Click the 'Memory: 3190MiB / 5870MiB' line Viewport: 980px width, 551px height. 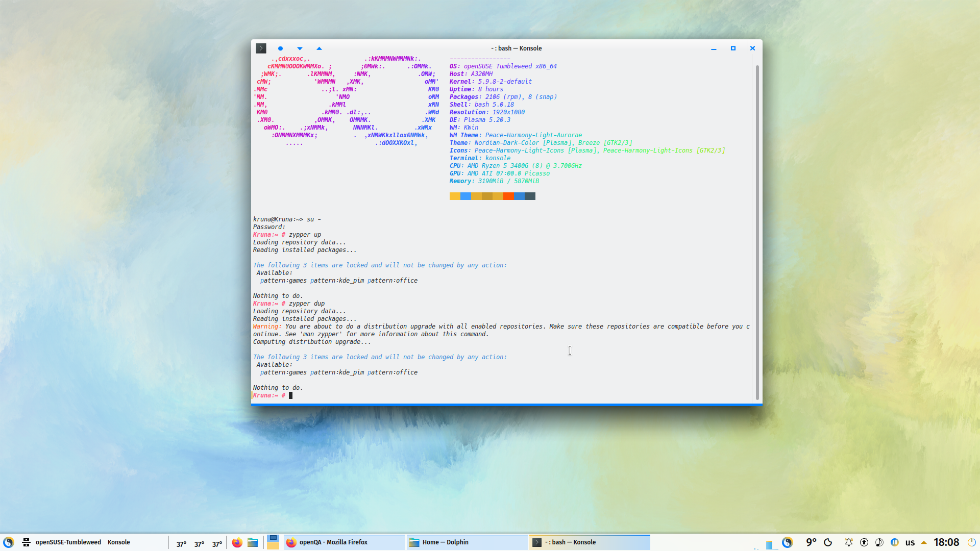(x=494, y=181)
